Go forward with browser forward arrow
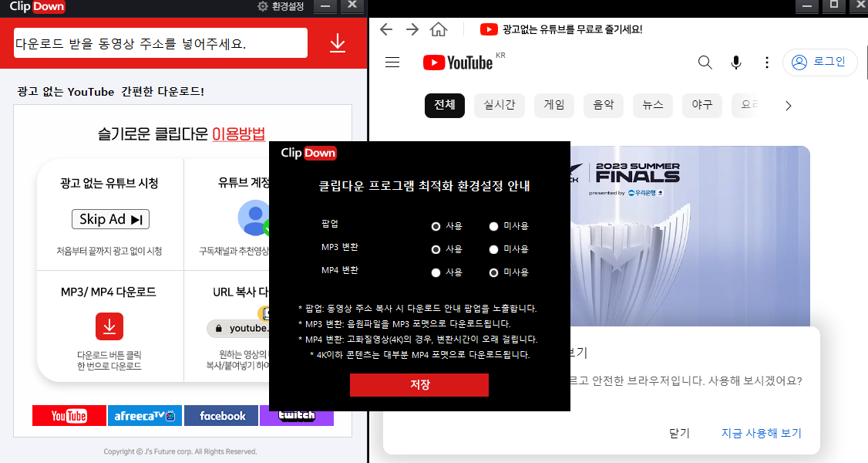 (412, 29)
